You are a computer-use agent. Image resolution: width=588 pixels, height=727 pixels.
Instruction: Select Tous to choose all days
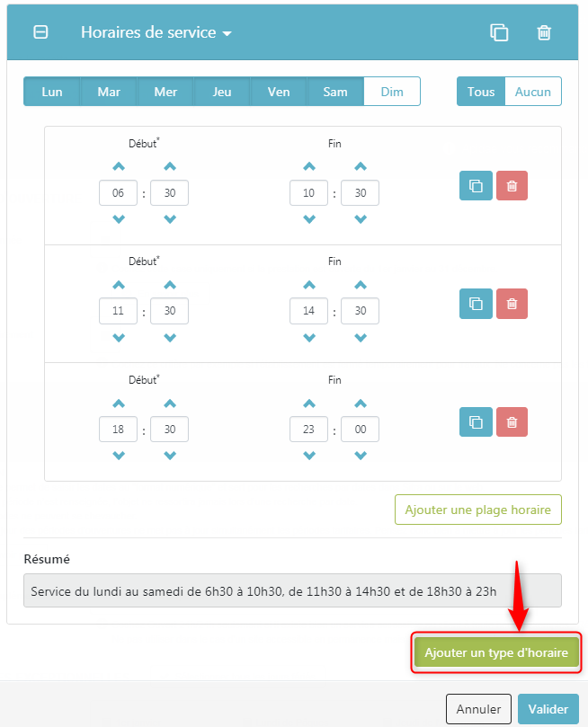click(x=481, y=92)
